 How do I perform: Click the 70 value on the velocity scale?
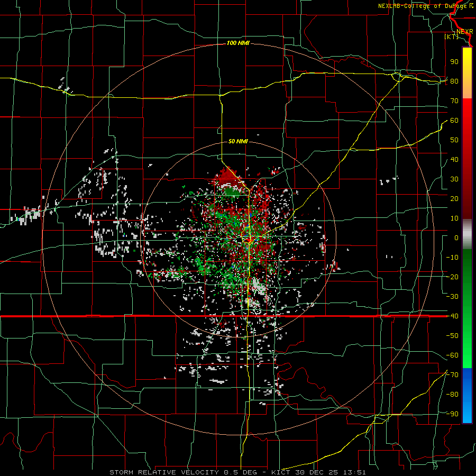click(454, 101)
